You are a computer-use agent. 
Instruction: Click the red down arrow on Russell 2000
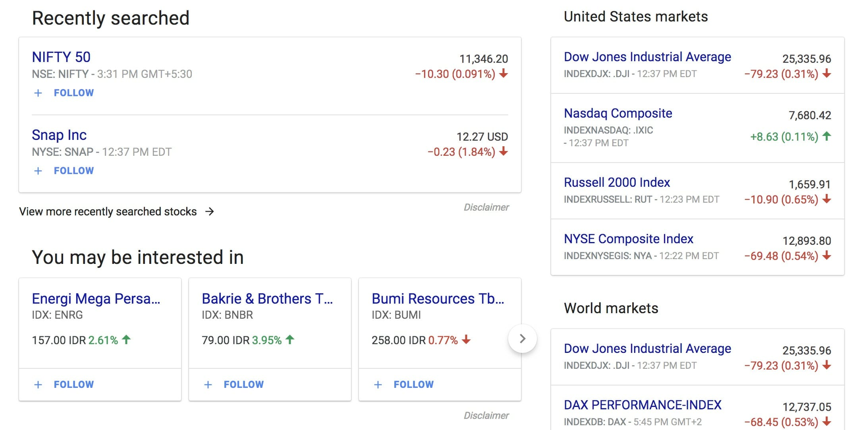click(x=827, y=199)
